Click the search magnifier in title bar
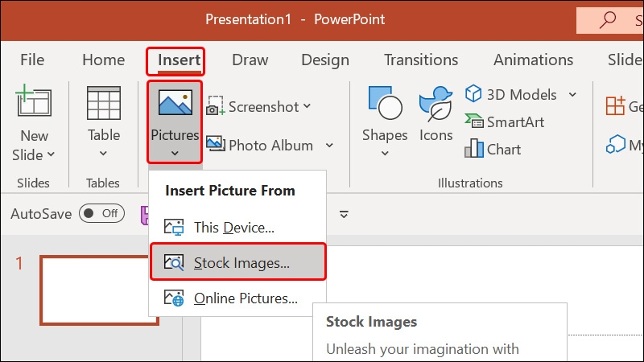 click(608, 19)
